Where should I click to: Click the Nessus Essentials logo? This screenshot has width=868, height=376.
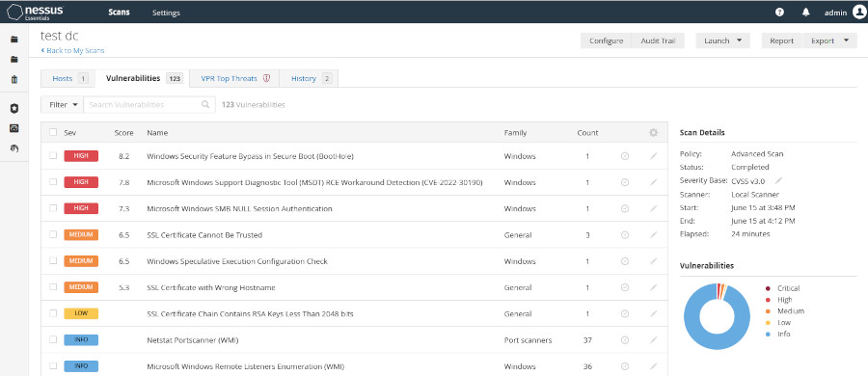pos(36,12)
